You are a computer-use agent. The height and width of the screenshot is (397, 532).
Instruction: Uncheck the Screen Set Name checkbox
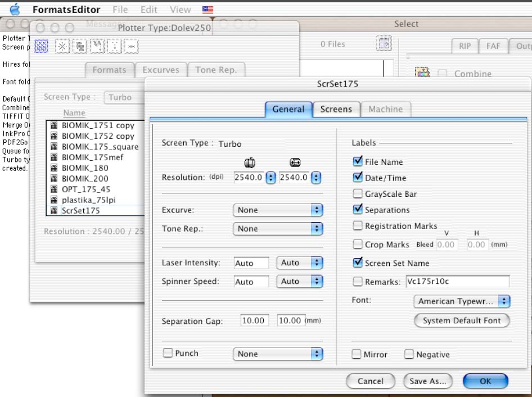[358, 263]
